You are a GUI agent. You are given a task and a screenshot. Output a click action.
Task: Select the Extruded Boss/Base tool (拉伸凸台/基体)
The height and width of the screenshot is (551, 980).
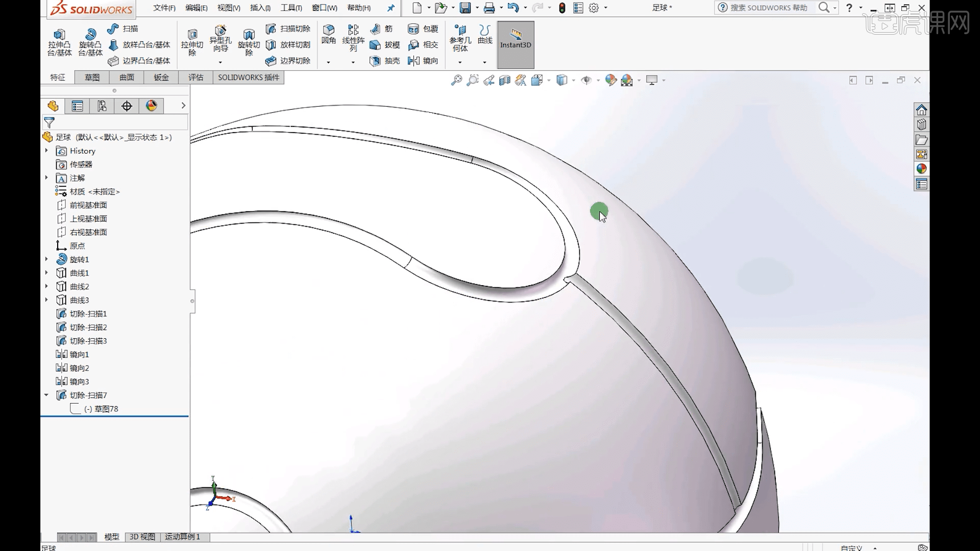[59, 42]
